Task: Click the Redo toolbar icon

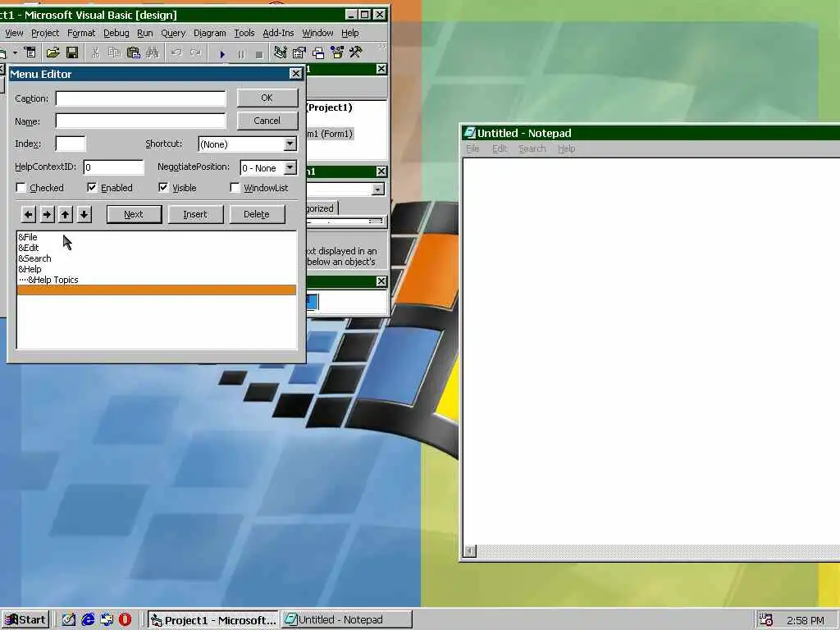Action: pos(195,52)
